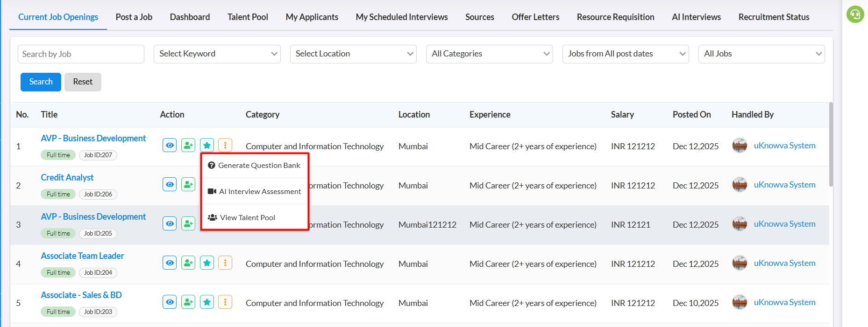Image resolution: width=868 pixels, height=327 pixels.
Task: Click star icon for Associate Team Leader
Action: pyautogui.click(x=207, y=263)
